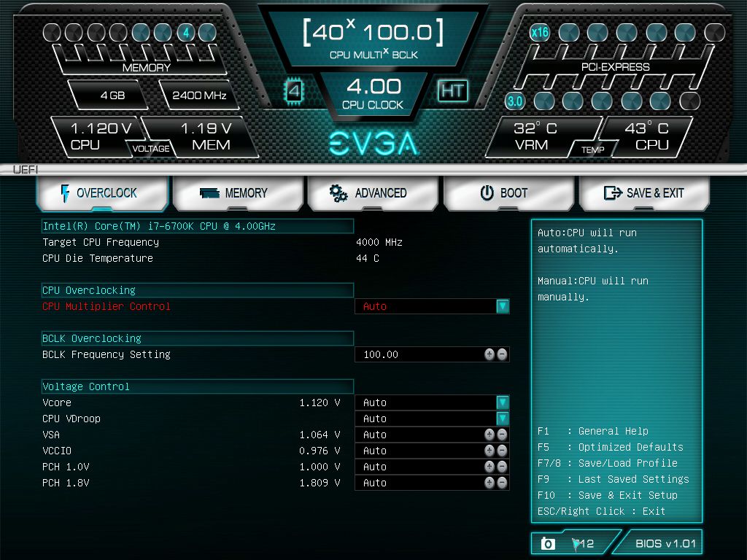747x560 pixels.
Task: Increase BCLK Frequency with plus button
Action: 489,354
